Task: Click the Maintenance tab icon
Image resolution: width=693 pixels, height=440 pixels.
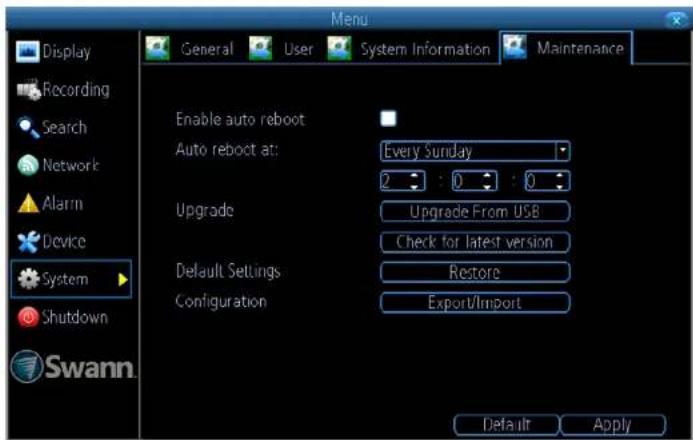Action: [x=515, y=47]
